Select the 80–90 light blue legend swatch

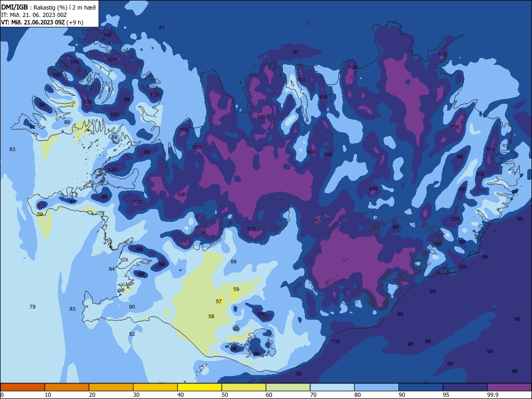click(377, 387)
